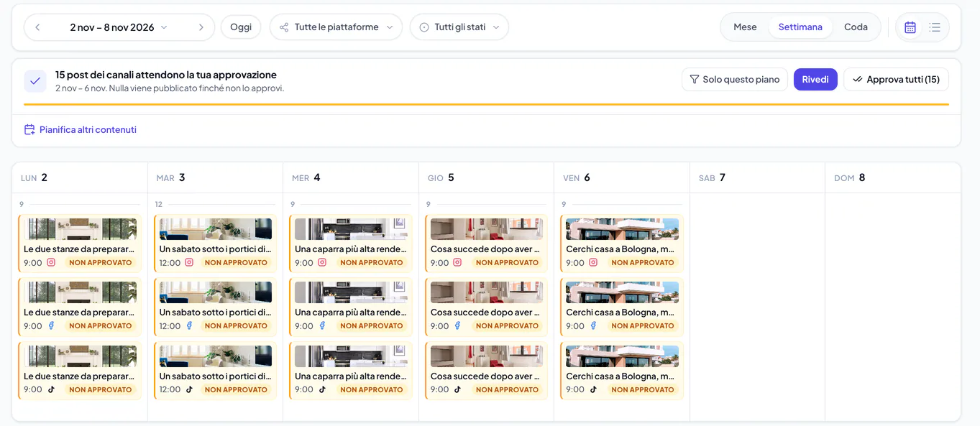Click TikTok icon on Cosa succede dopo aver post
This screenshot has height=426, width=980.
(x=457, y=390)
